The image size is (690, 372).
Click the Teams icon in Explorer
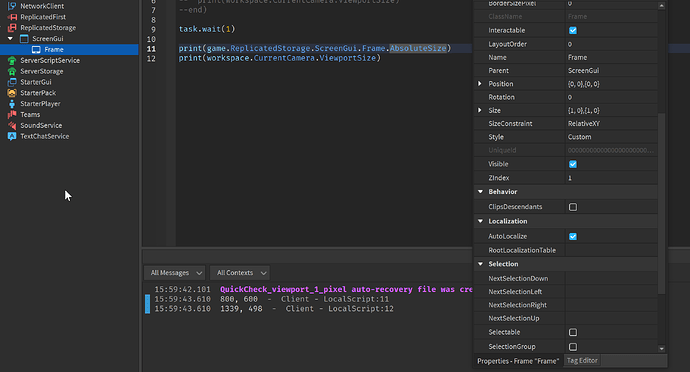coord(12,114)
